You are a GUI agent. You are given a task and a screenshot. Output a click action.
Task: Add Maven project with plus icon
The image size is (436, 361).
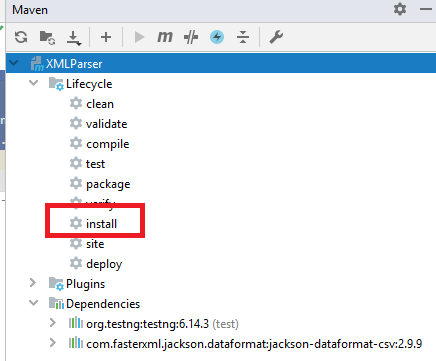(x=106, y=37)
